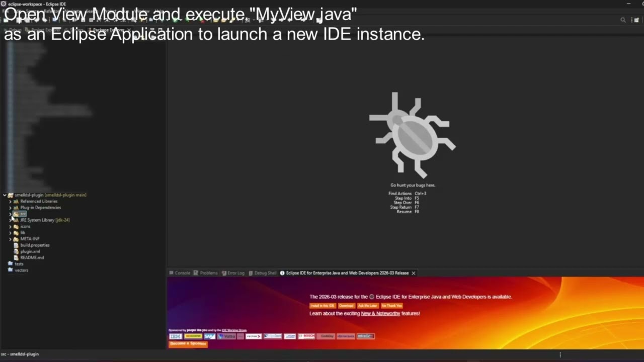
Task: Click the red Error Log tab icon
Action: (x=224, y=273)
